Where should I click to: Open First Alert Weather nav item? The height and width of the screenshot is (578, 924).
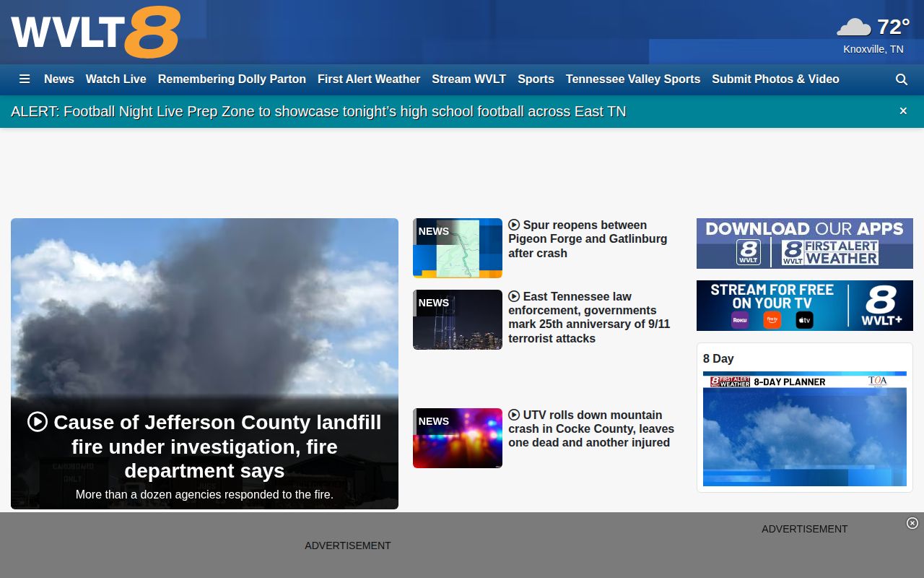[x=369, y=79]
